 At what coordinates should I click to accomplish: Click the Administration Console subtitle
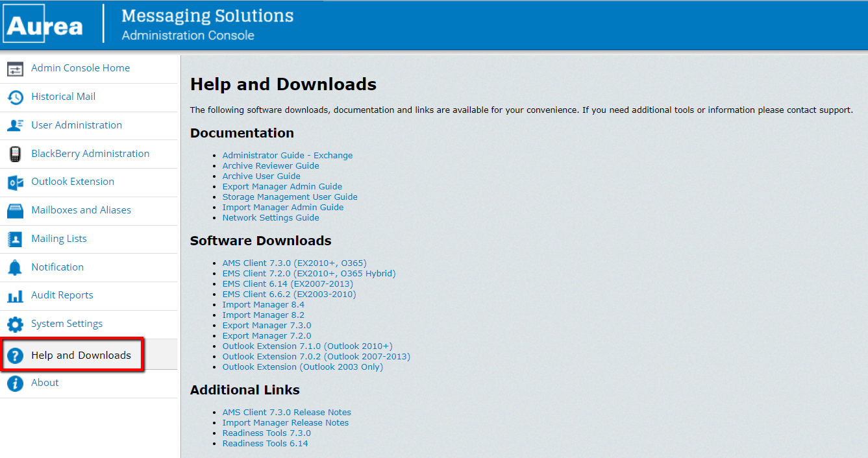tap(188, 36)
